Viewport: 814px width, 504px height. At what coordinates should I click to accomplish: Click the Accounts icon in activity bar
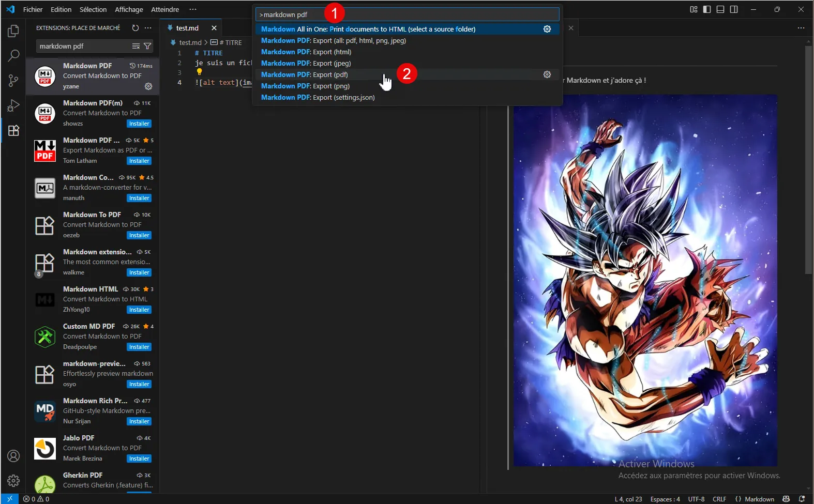pos(13,456)
